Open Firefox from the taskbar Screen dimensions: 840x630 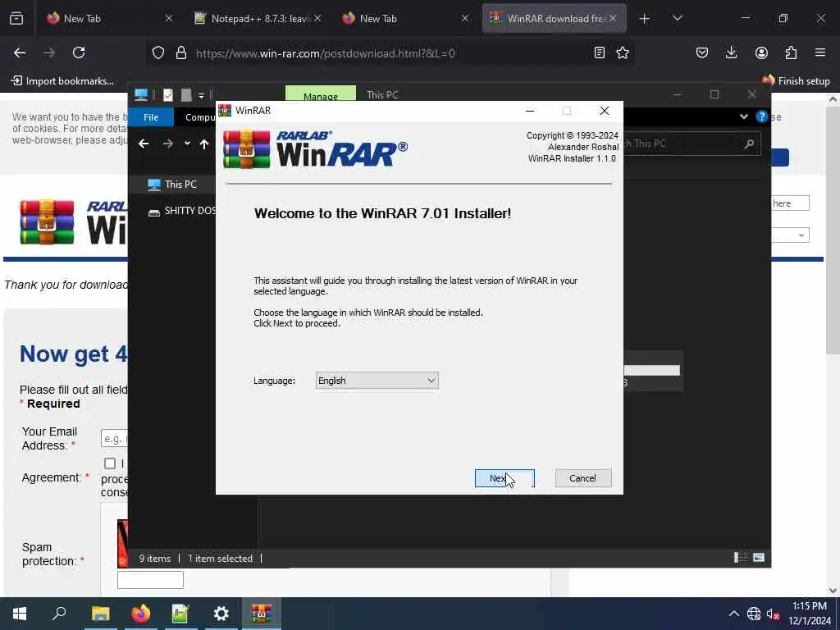click(x=140, y=614)
